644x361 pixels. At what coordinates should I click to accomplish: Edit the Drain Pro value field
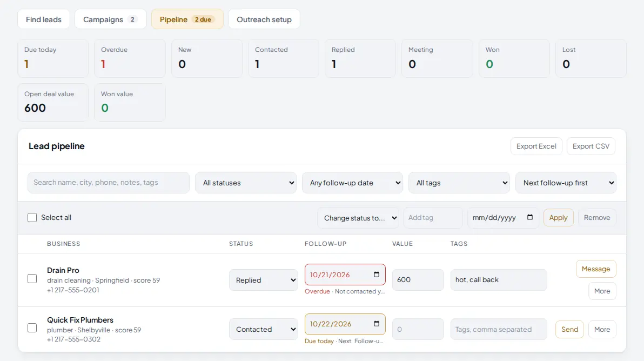[x=418, y=280]
